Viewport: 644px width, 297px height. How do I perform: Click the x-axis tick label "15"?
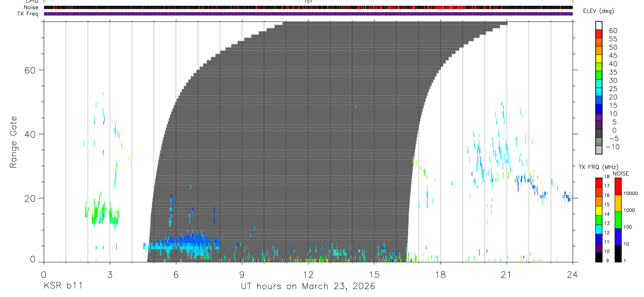tap(374, 274)
